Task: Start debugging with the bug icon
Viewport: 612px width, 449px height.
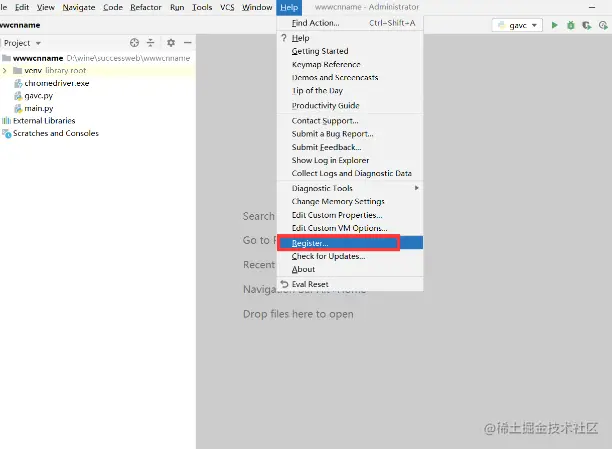Action: pyautogui.click(x=571, y=25)
